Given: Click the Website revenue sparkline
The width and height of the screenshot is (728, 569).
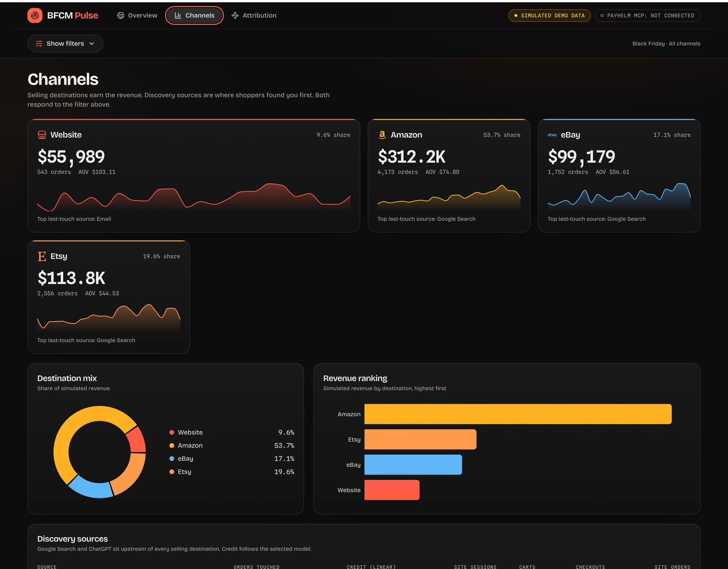Looking at the screenshot, I should (x=194, y=197).
